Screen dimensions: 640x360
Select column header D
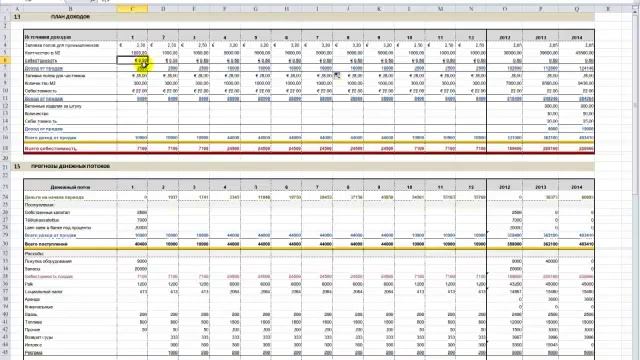(163, 9)
